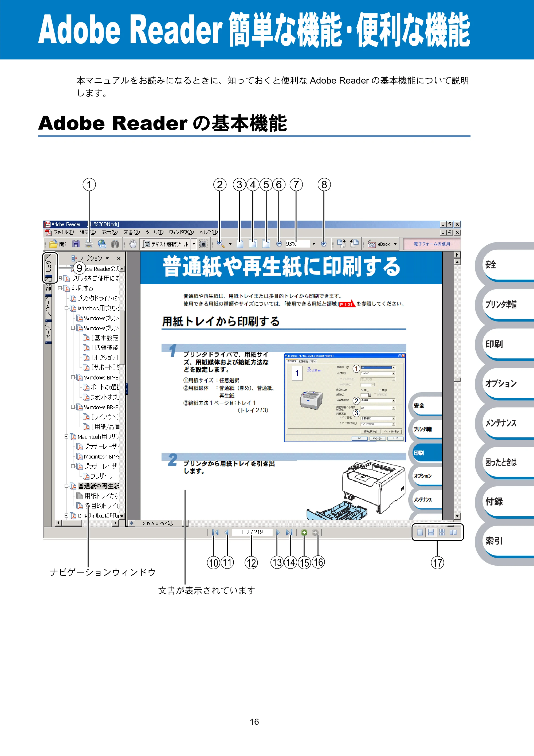
Task: Click the Zoom Out minus button
Action: (279, 244)
